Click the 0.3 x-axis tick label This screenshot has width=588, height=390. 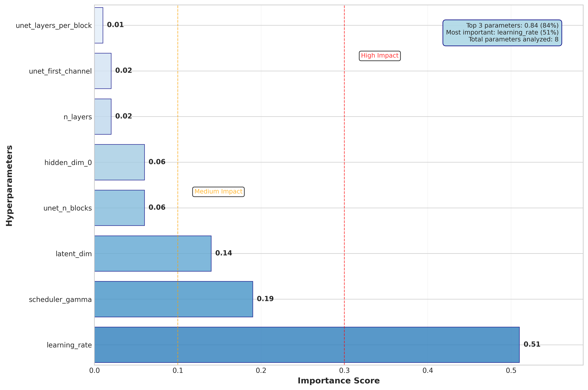tap(344, 371)
